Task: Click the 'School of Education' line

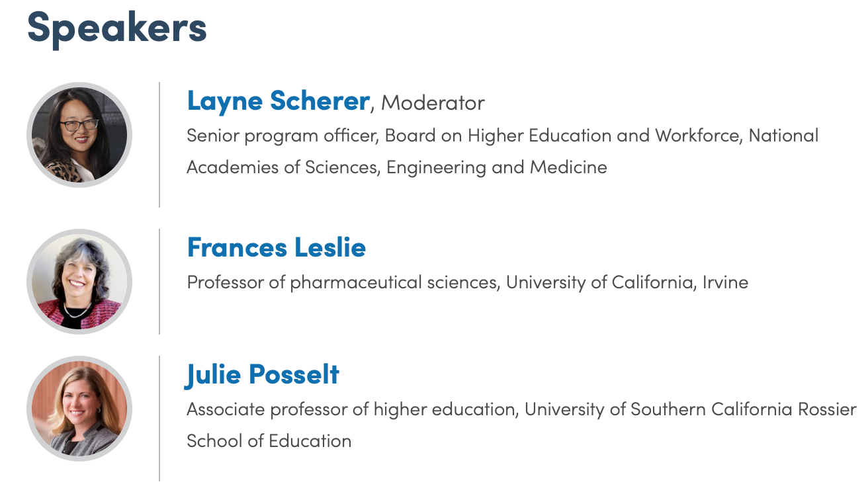Action: 269,440
